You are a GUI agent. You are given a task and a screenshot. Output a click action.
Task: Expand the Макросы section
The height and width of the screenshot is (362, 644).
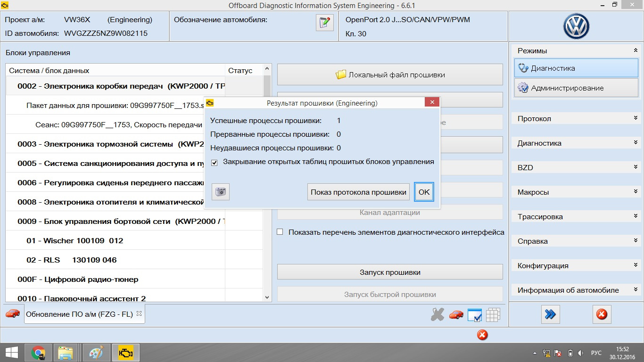[x=636, y=192]
